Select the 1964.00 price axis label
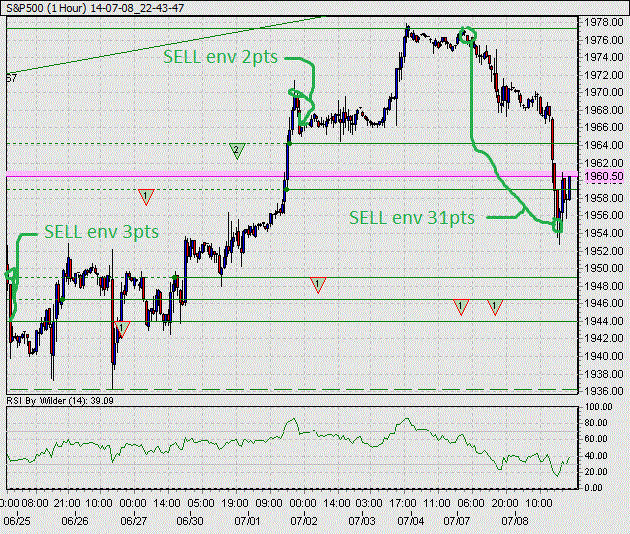Image resolution: width=630 pixels, height=534 pixels. pos(604,145)
